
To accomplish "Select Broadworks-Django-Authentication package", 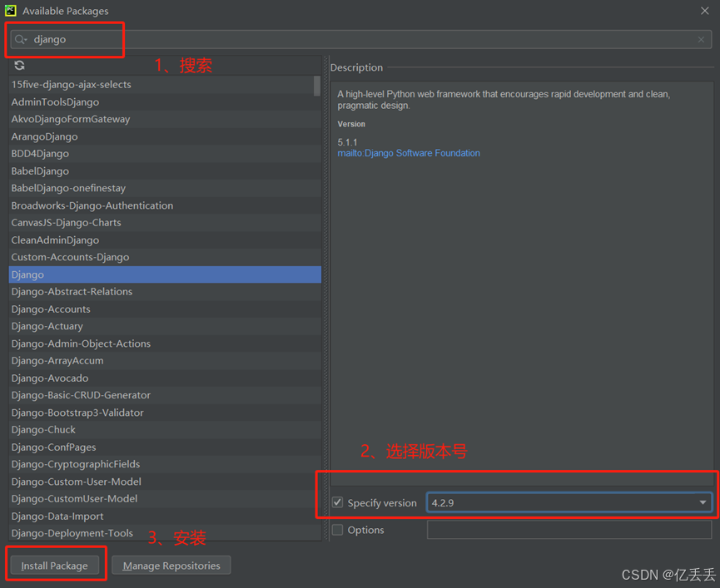I will coord(165,205).
